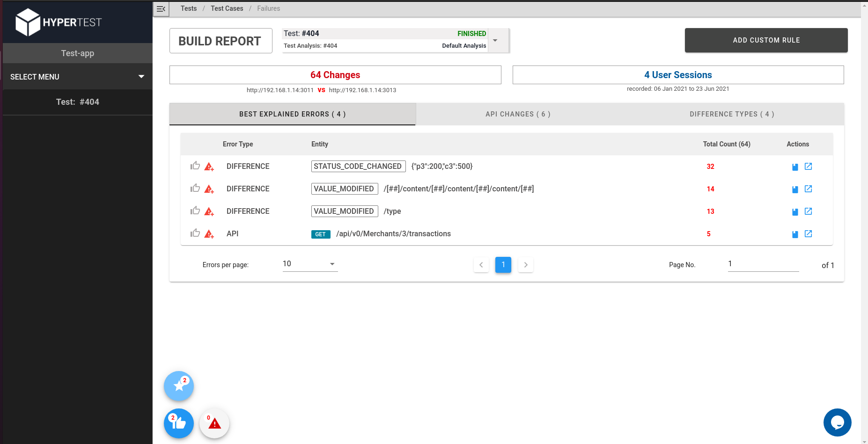Click VALUE_MODIFIED tag in the /type row
The image size is (868, 444).
tap(345, 211)
